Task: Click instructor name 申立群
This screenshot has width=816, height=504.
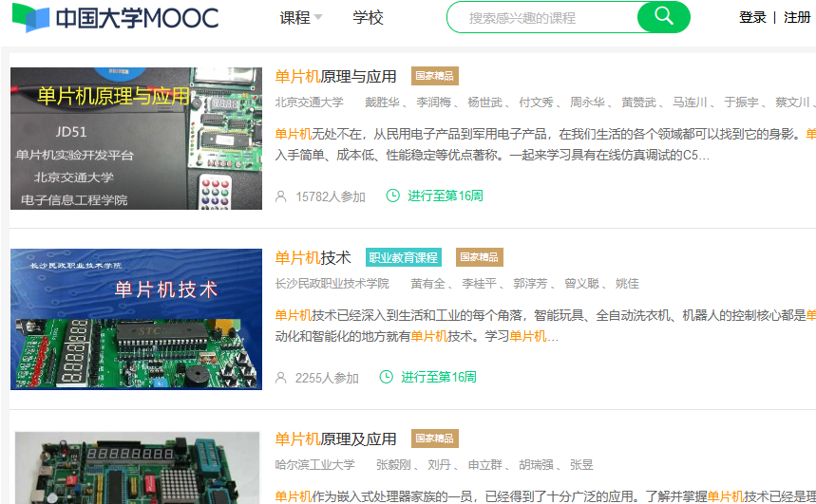Action: [484, 464]
